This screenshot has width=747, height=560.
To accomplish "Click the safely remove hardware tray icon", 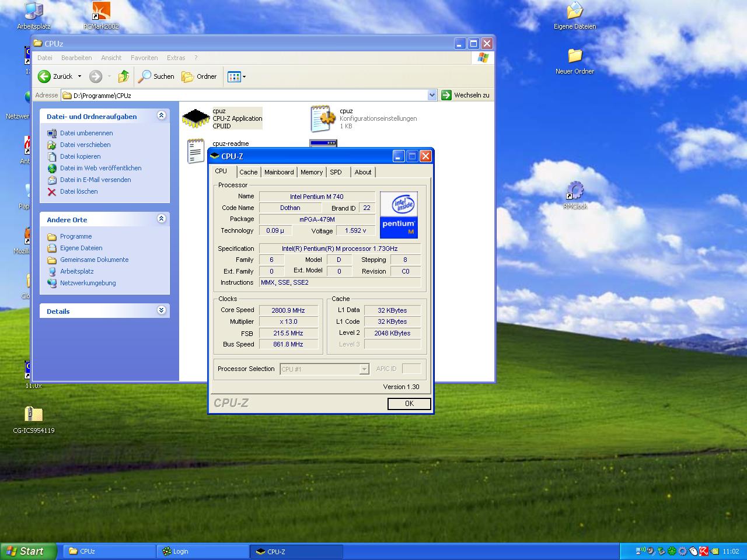I will [661, 551].
